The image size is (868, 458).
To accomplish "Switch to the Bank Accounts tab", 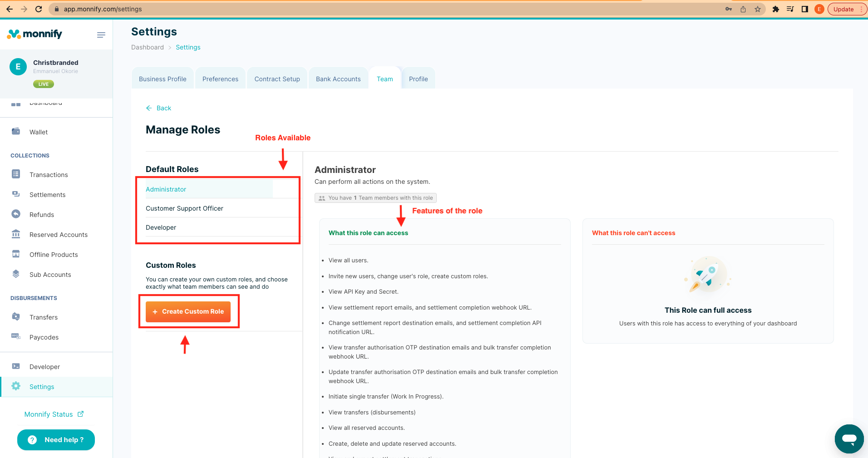I will click(338, 78).
